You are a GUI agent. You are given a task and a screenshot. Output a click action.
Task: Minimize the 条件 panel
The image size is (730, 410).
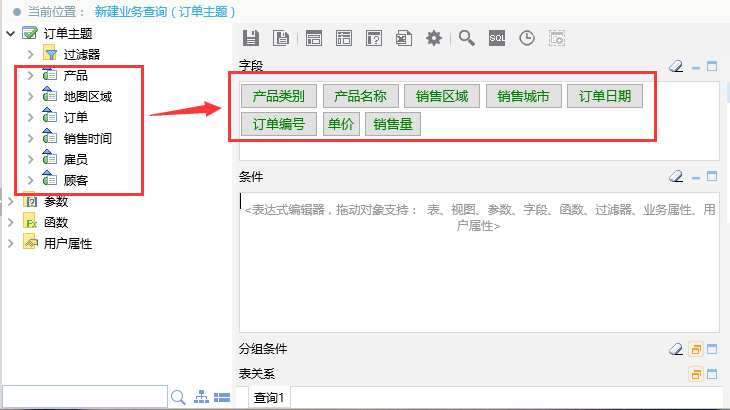pos(696,177)
